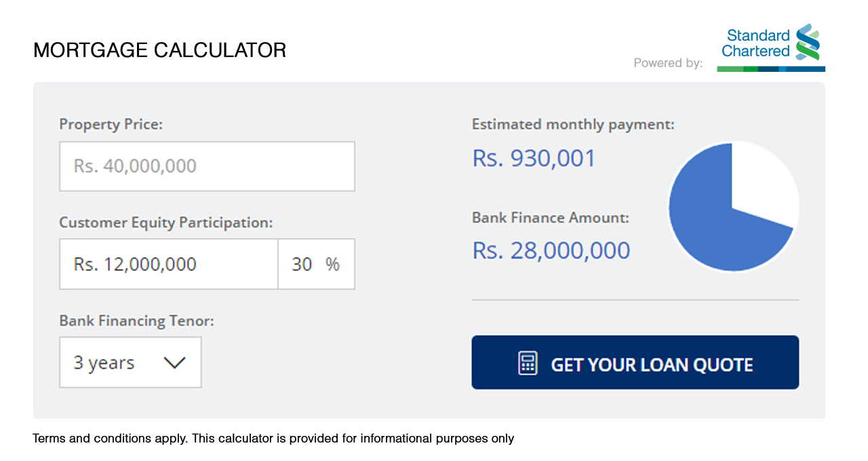Click the chevron arrow beside 3 years
The image size is (868, 461).
[x=174, y=363]
